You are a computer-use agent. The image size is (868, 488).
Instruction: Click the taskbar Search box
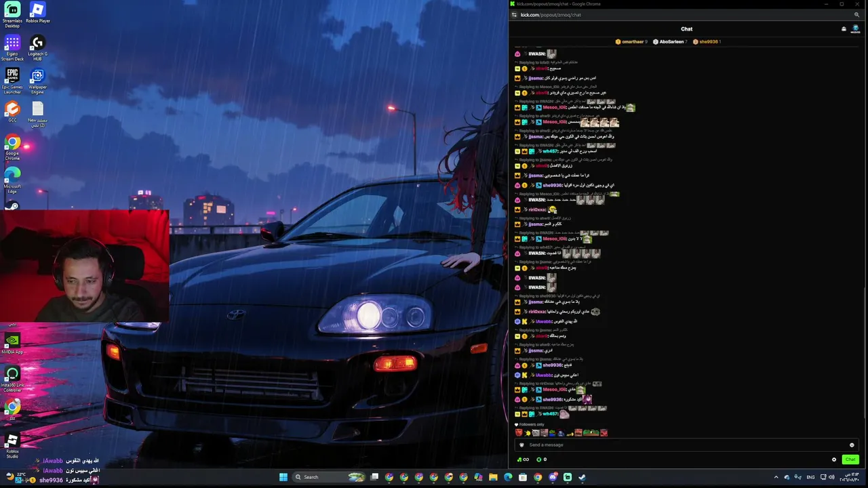[x=330, y=477]
